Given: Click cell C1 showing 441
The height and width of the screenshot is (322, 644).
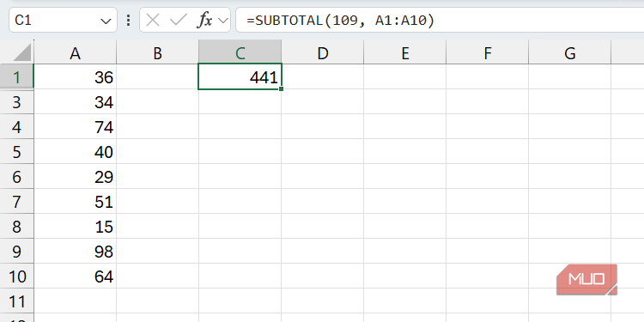Looking at the screenshot, I should (240, 76).
